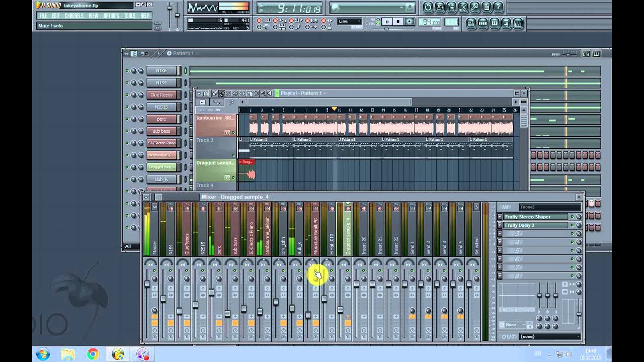Open the mixer IN (none) dropdown

pyautogui.click(x=550, y=207)
